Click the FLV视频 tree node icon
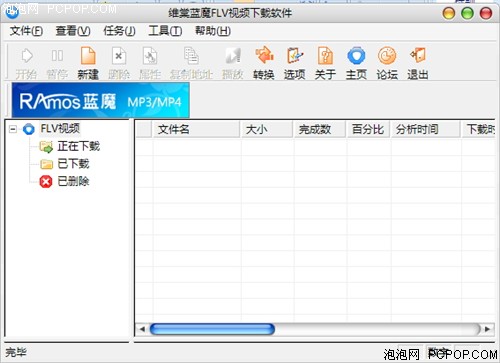Image resolution: width=500 pixels, height=363 pixels. point(29,129)
